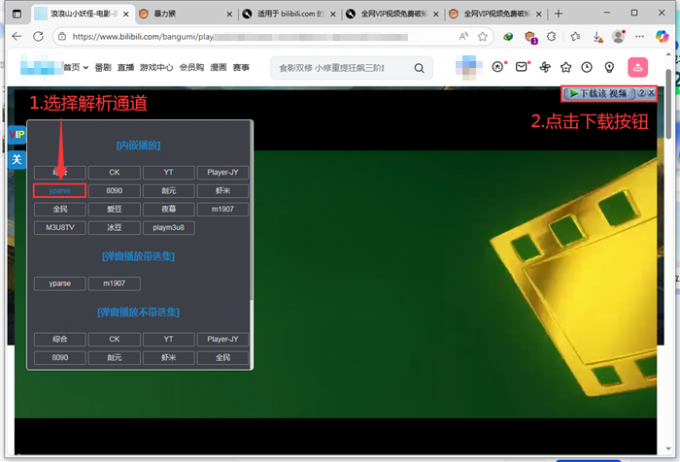This screenshot has width=680, height=462.
Task: Click the page vertical scrollbar
Action: 668,104
